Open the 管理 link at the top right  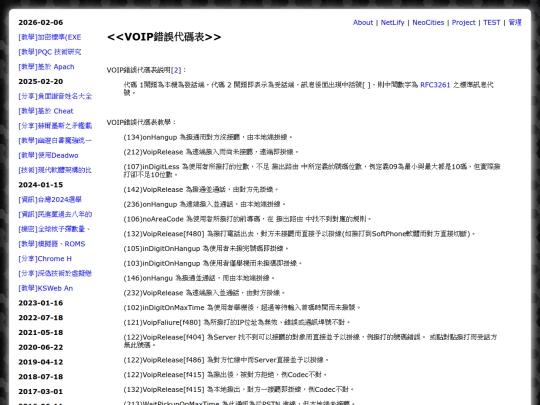(515, 22)
